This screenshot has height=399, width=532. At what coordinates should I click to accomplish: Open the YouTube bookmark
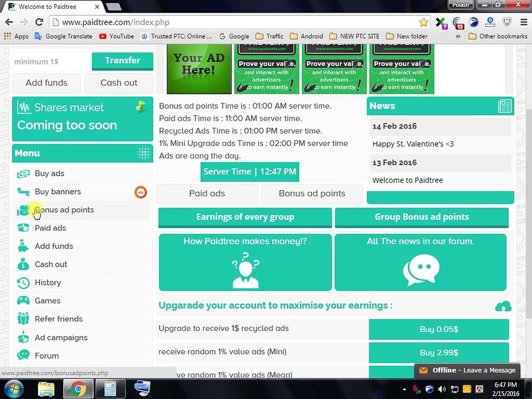coord(116,37)
